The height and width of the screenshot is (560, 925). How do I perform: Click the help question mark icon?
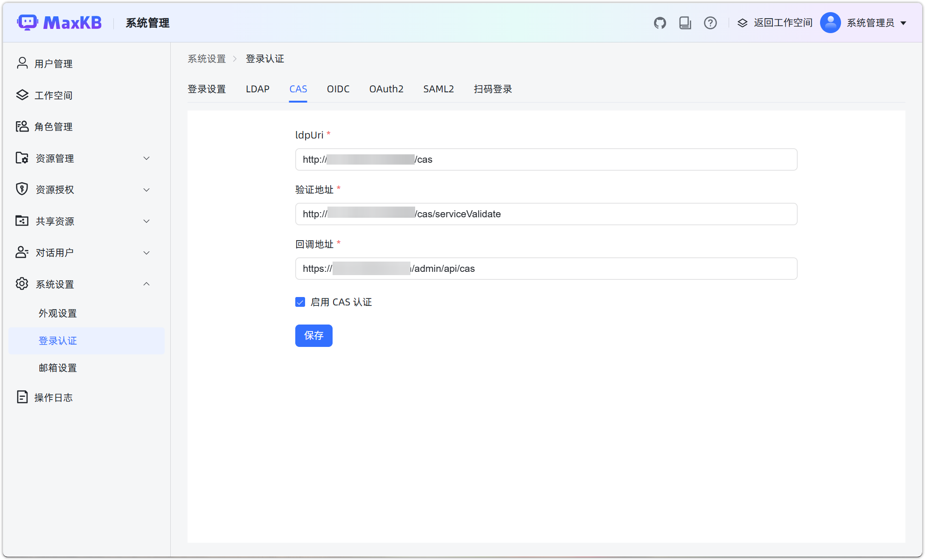(710, 23)
